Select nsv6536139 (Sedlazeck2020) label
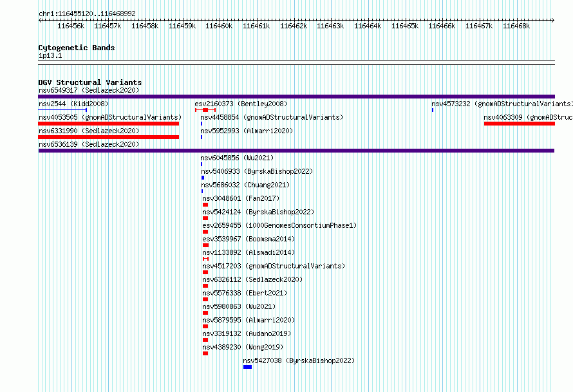This screenshot has height=392, width=573. pos(89,144)
